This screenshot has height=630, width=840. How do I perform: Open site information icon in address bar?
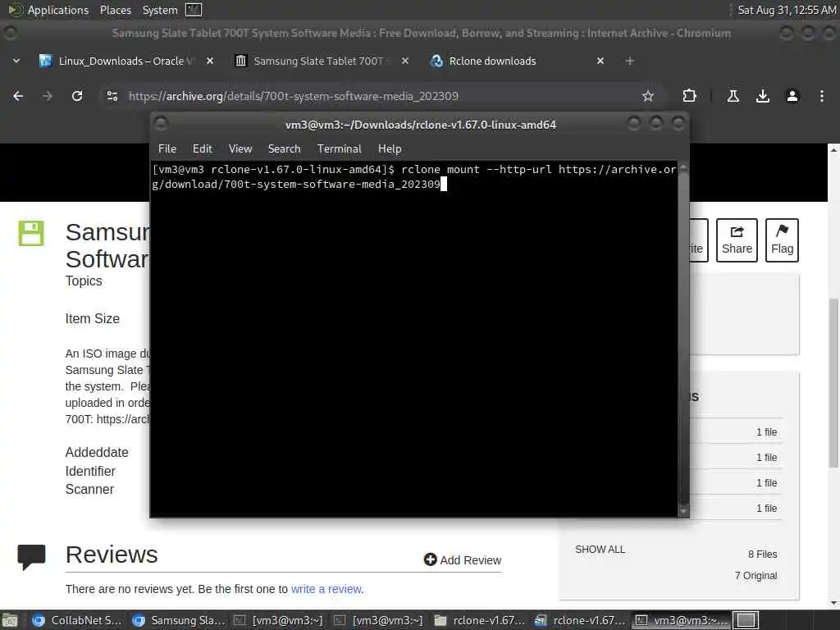(x=112, y=96)
